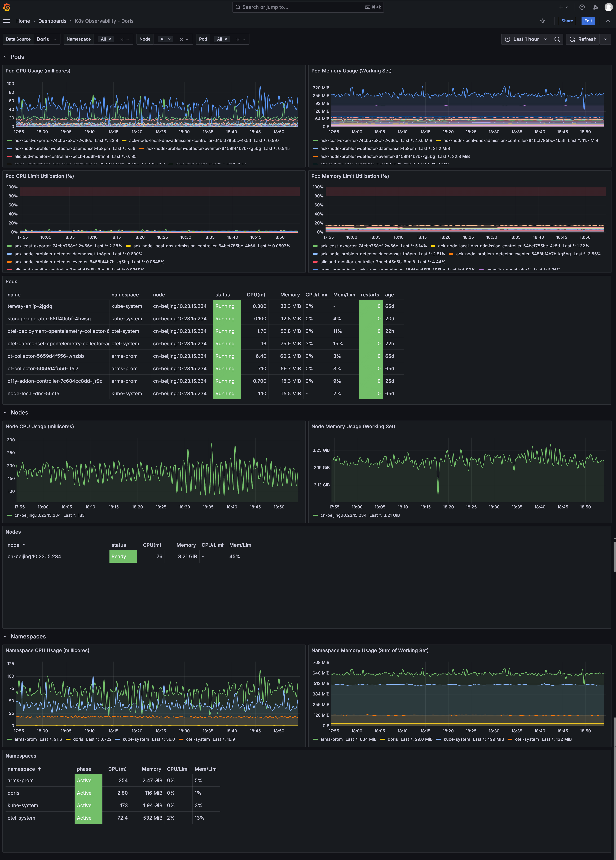This screenshot has width=616, height=860.
Task: Star this dashboard as favorite
Action: tap(542, 21)
